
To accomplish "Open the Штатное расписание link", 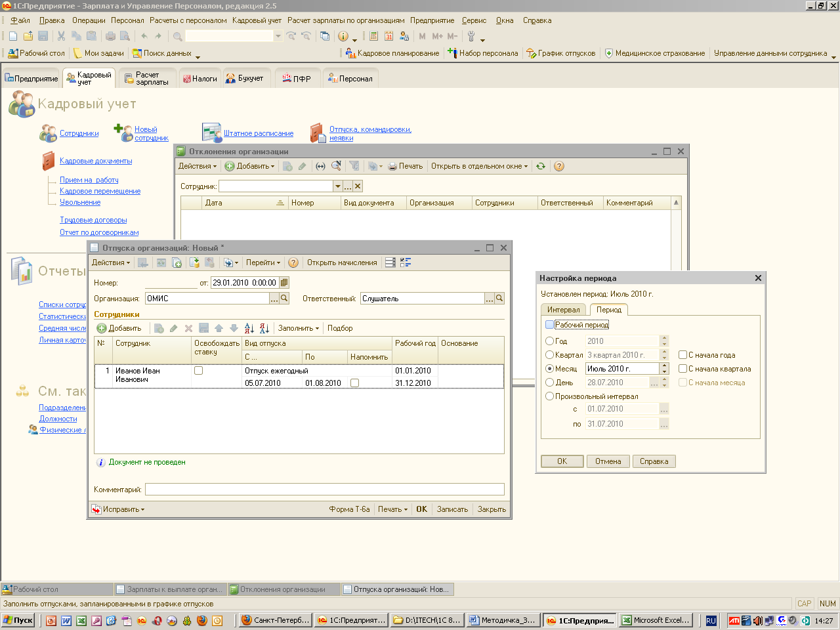I will click(259, 133).
